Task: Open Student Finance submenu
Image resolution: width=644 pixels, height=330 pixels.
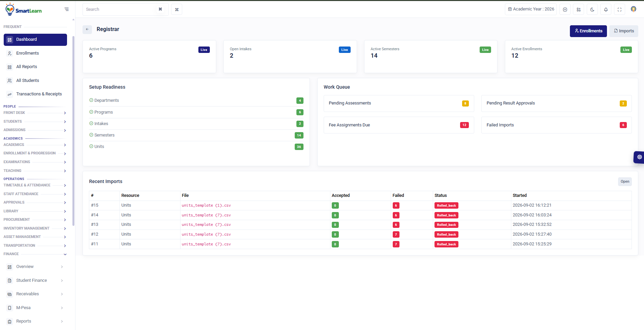Action: click(35, 280)
